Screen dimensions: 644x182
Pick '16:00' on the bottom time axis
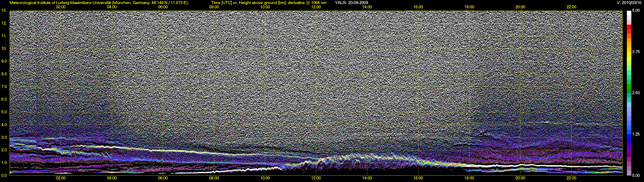click(x=418, y=178)
